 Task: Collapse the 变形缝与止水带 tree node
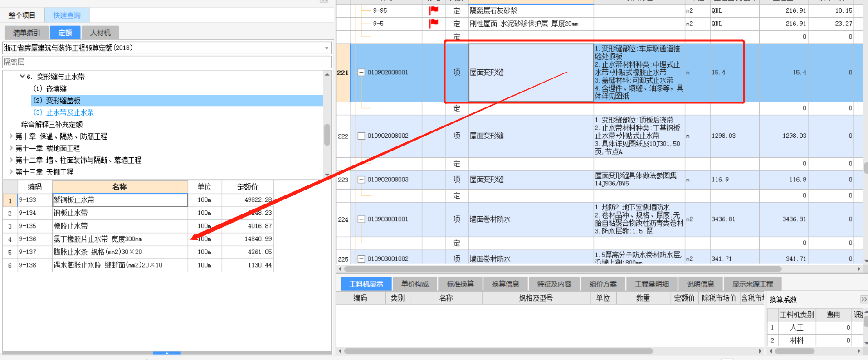[22, 77]
